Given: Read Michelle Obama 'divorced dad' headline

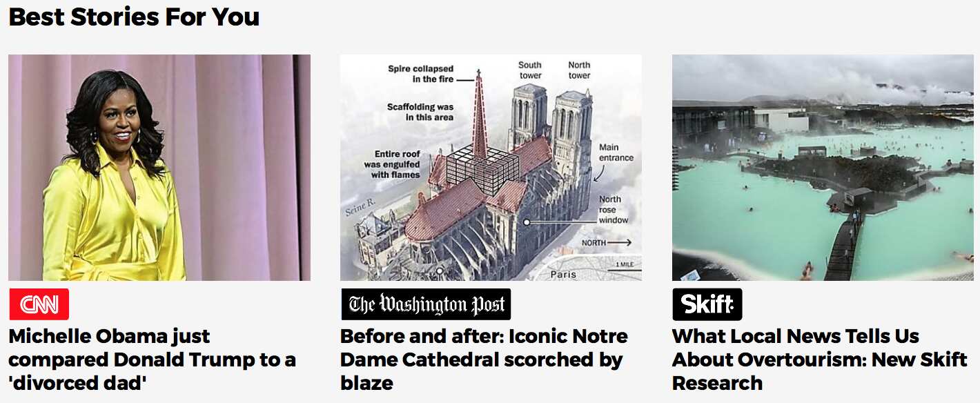Looking at the screenshot, I should [x=152, y=360].
